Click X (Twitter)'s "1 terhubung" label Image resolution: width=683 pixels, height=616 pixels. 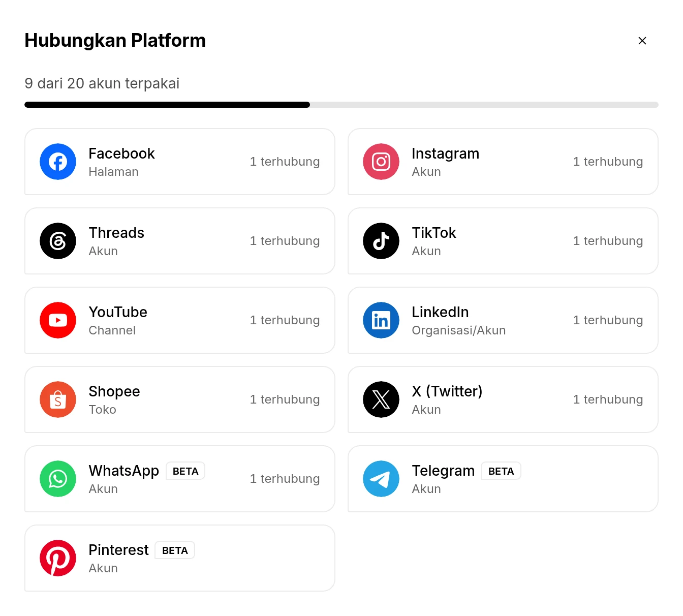click(608, 399)
